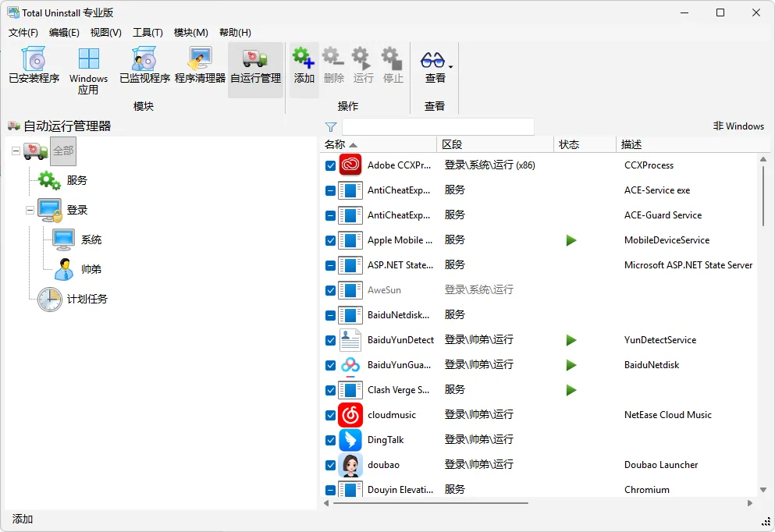Collapse the 全部 root tree node

pos(16,151)
